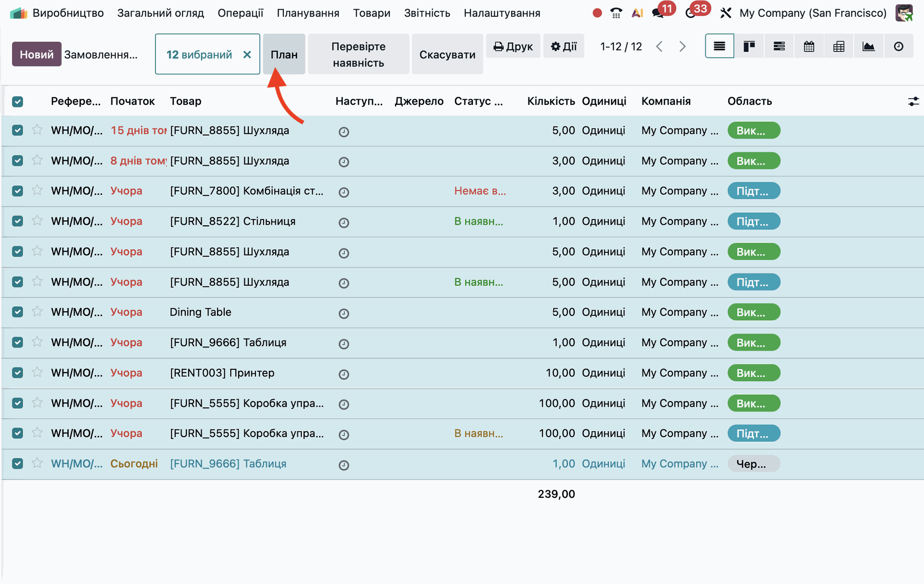Click the gray Чер... status badge

pyautogui.click(x=753, y=464)
